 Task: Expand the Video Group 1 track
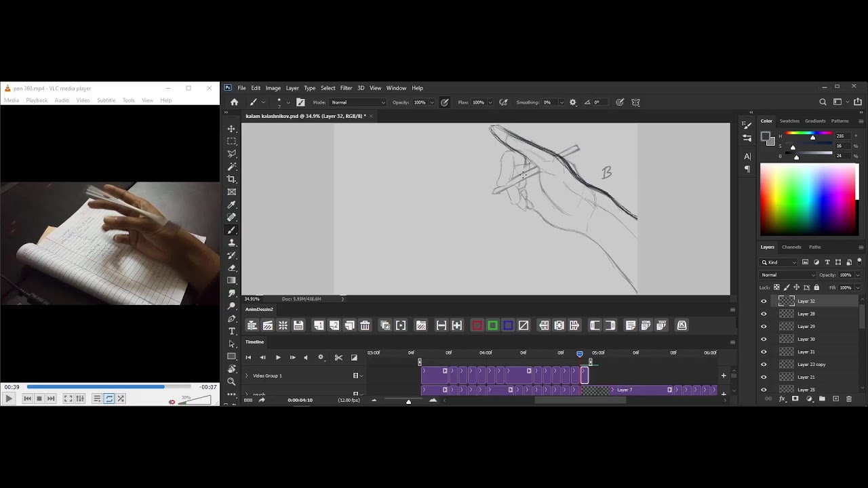tap(247, 375)
